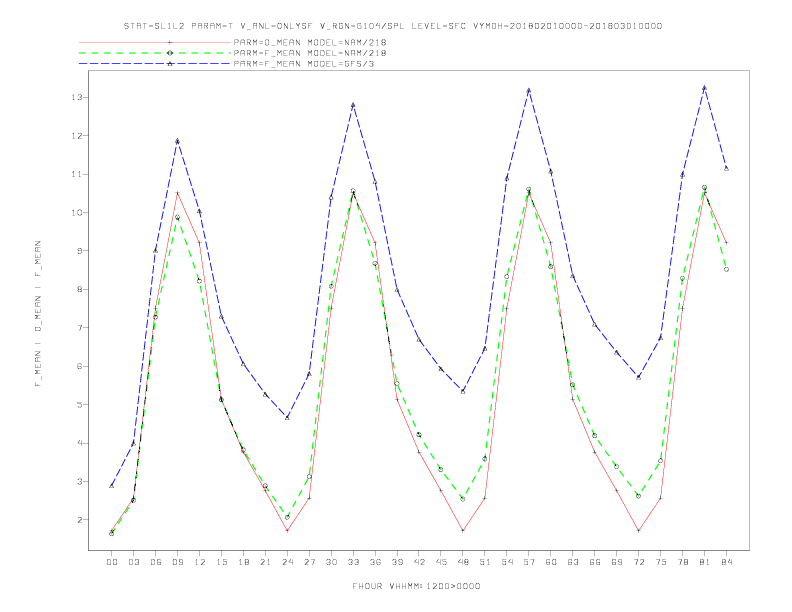
Task: Click x-axis forecast hour label 09
Action: (177, 562)
